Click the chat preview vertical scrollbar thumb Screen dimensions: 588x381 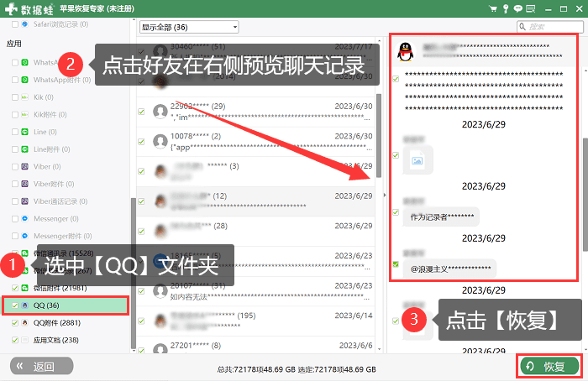point(585,195)
